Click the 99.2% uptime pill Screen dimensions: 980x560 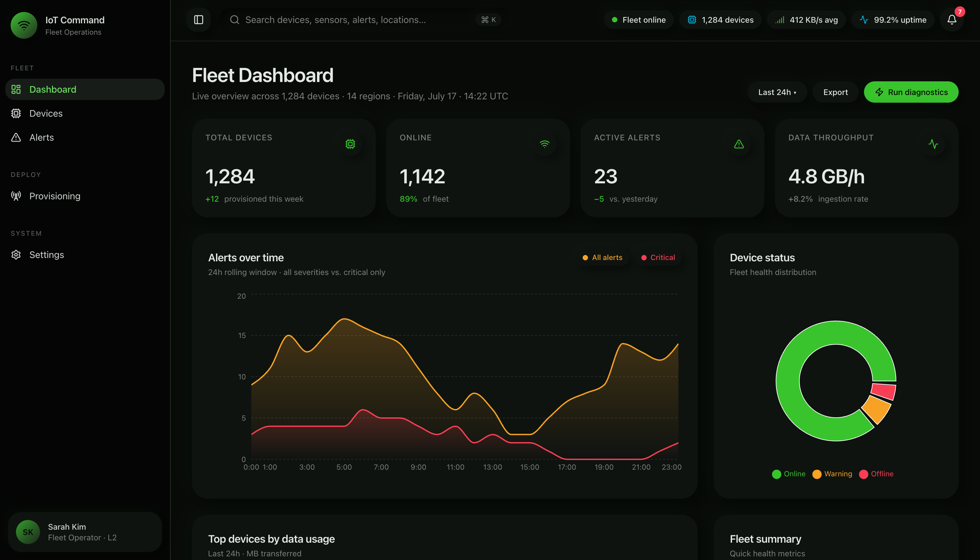(893, 20)
